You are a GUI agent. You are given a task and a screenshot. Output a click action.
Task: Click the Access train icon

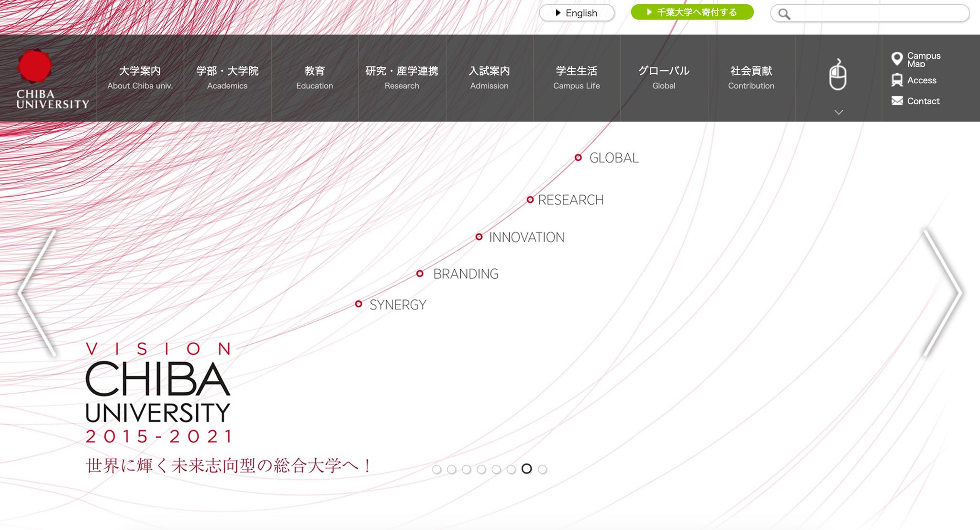tap(897, 80)
